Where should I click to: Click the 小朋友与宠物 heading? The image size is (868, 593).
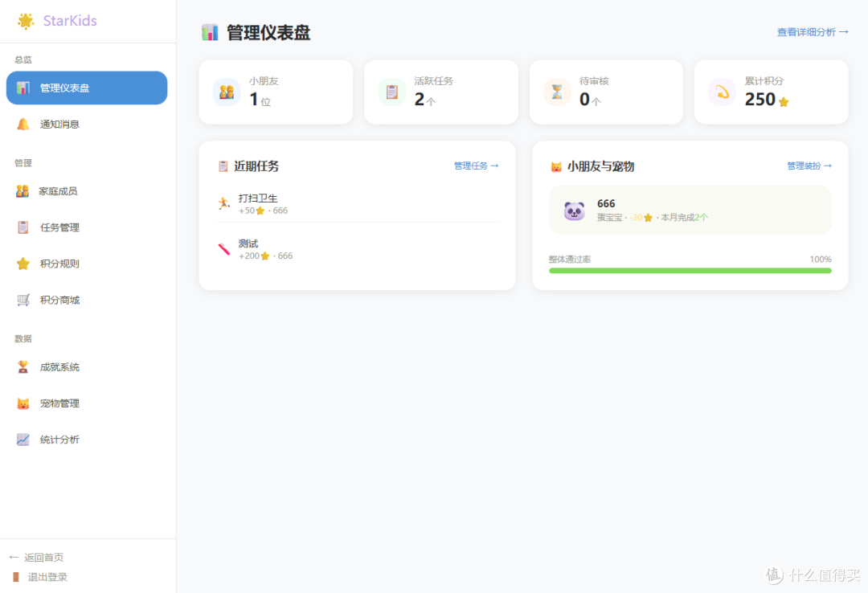pos(600,166)
